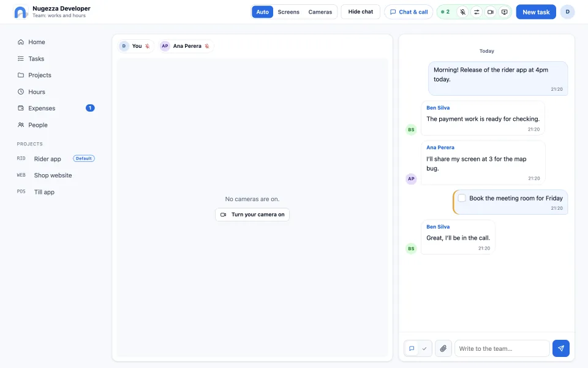Viewport: 588px width, 368px height.
Task: Click the Default badge on Rider app
Action: (84, 158)
